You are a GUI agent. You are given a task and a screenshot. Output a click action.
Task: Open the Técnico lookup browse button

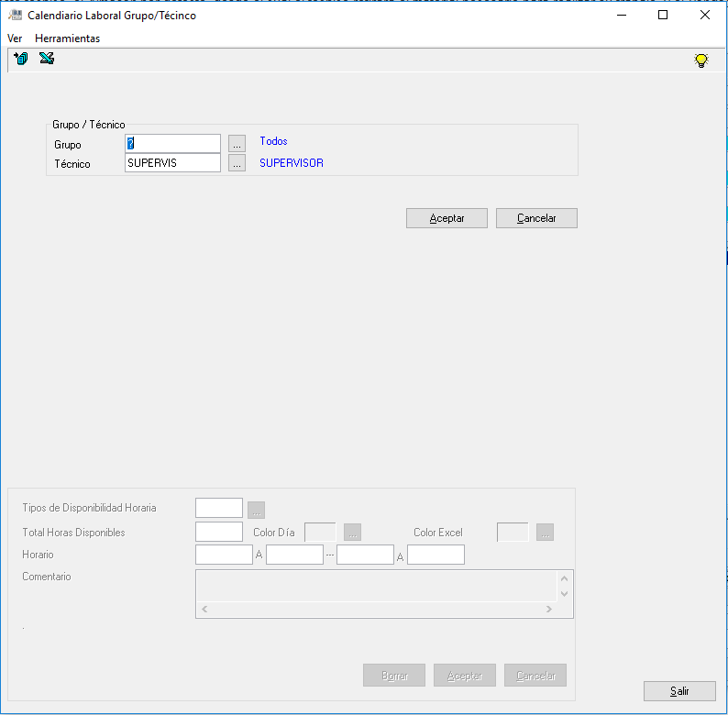[x=237, y=163]
